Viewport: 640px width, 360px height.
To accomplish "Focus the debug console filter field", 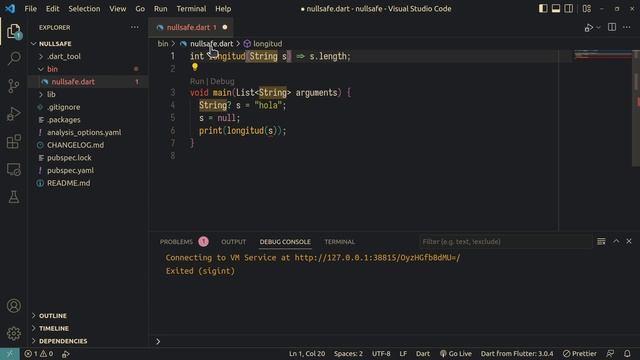I will tap(505, 242).
